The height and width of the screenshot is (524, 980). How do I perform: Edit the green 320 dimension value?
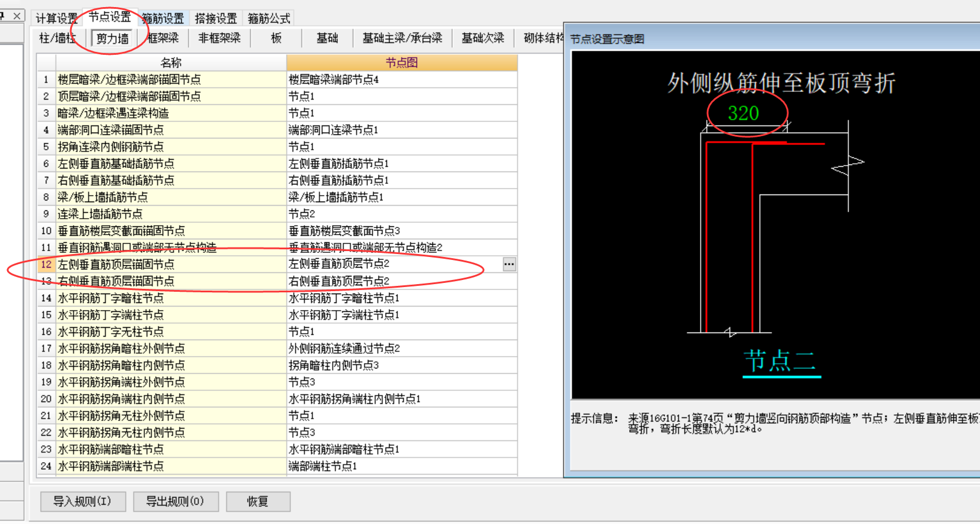(x=743, y=113)
